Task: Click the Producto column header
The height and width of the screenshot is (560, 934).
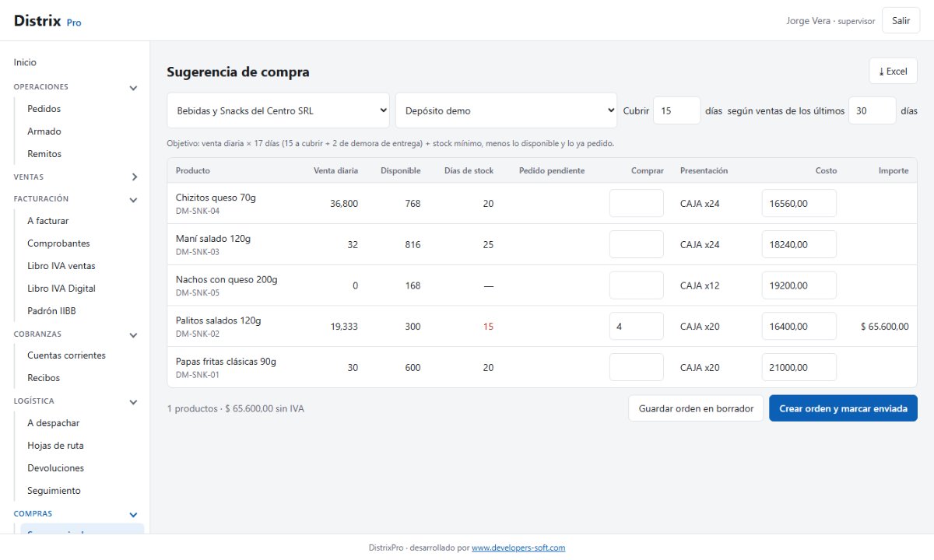Action: pos(193,170)
